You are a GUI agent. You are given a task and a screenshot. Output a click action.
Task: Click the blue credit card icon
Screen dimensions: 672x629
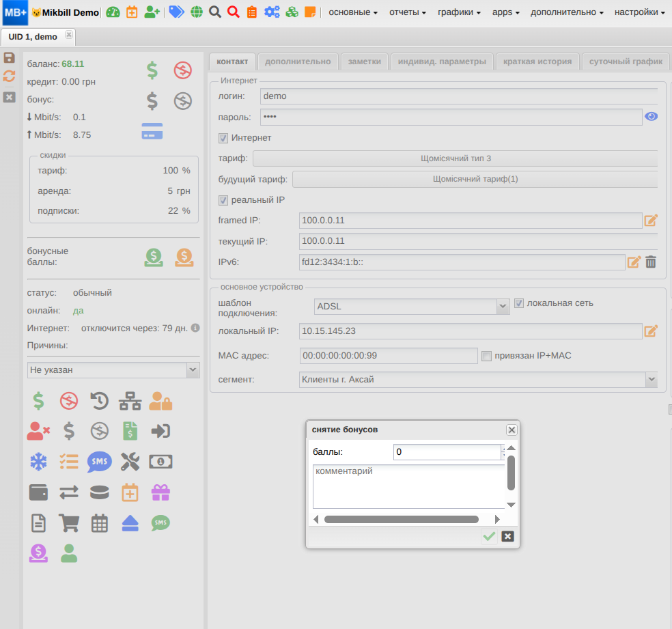[x=152, y=131]
